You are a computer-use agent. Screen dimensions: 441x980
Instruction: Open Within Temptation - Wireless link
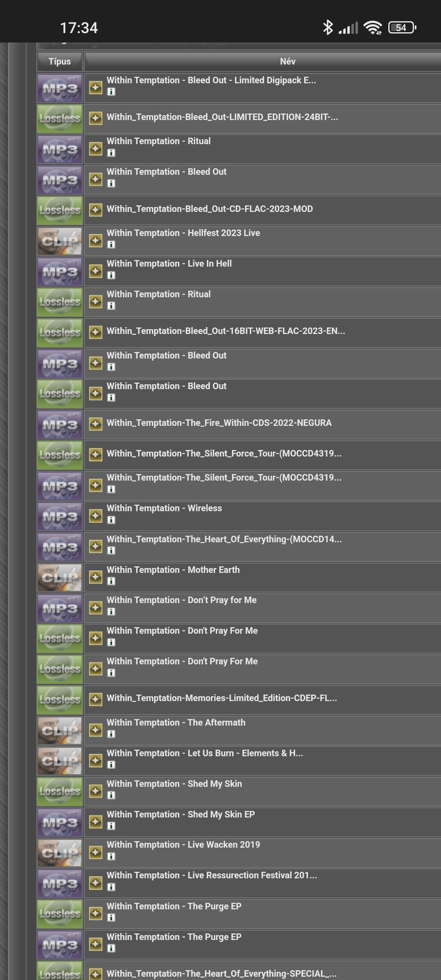click(x=164, y=508)
